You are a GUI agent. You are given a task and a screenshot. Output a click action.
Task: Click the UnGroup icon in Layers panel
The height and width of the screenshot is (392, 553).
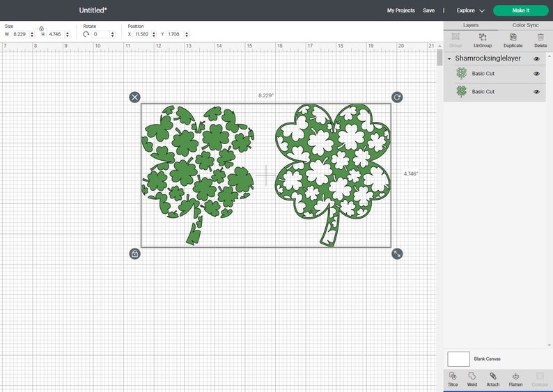click(x=483, y=37)
